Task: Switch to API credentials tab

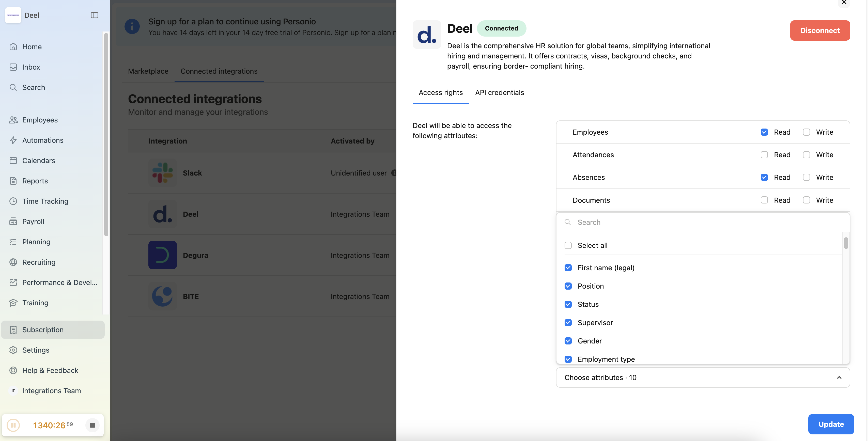Action: (499, 92)
